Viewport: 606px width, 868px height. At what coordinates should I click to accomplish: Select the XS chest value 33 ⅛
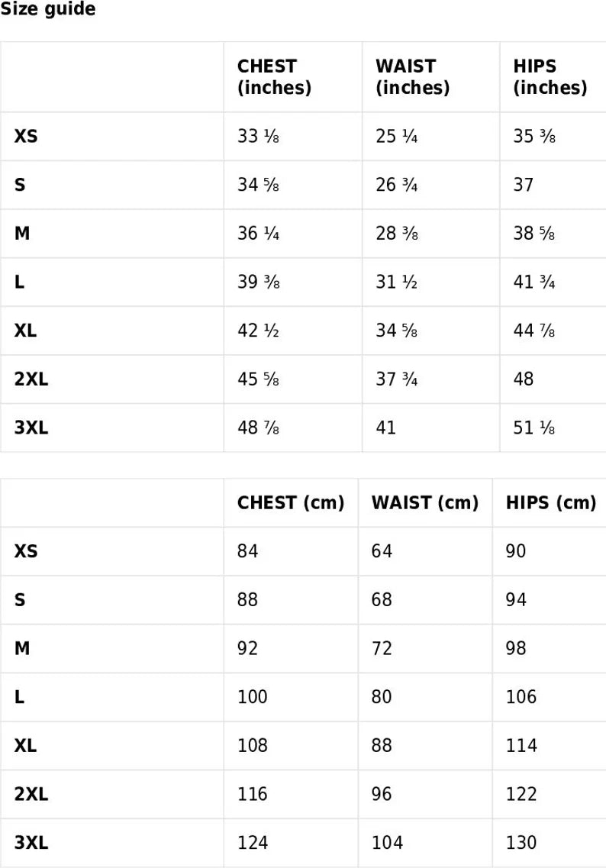coord(259,137)
